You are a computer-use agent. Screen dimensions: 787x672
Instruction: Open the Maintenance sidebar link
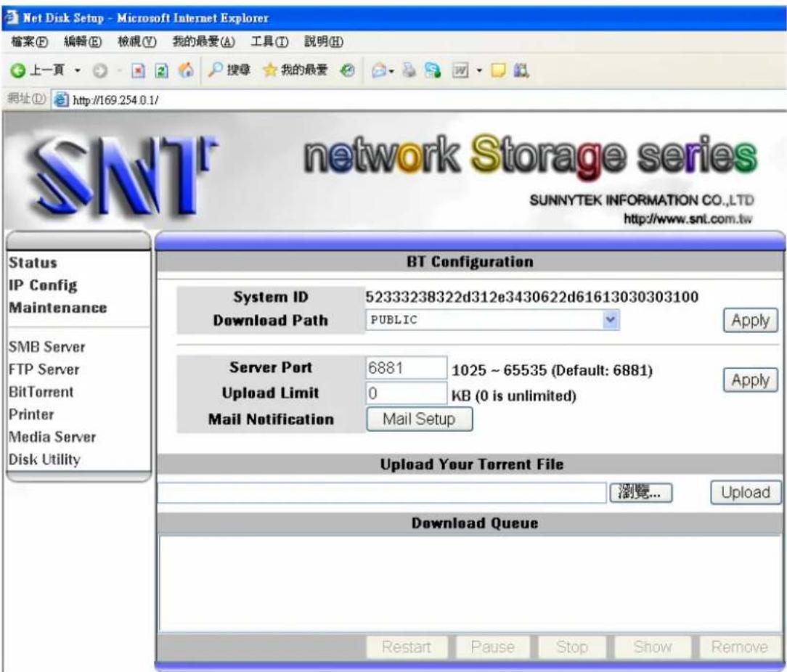[58, 308]
